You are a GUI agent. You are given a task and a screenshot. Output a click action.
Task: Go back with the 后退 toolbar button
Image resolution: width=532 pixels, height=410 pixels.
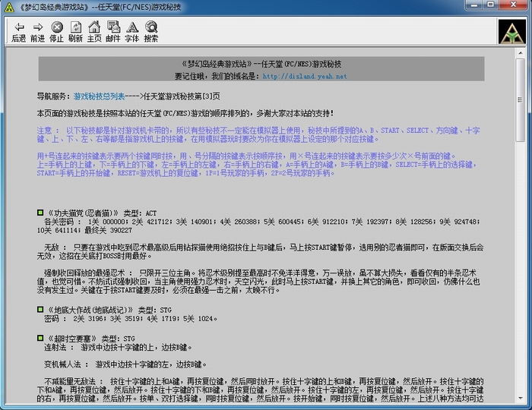click(x=19, y=32)
